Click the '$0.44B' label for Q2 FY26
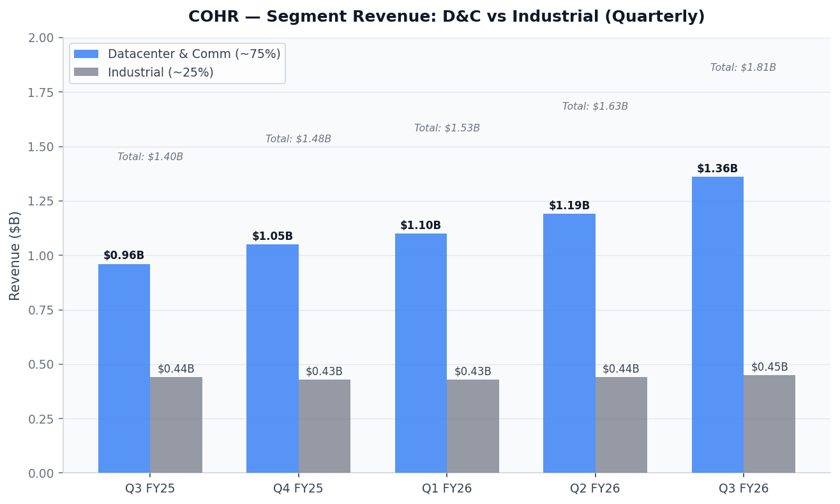This screenshot has height=504, width=840. click(x=621, y=369)
